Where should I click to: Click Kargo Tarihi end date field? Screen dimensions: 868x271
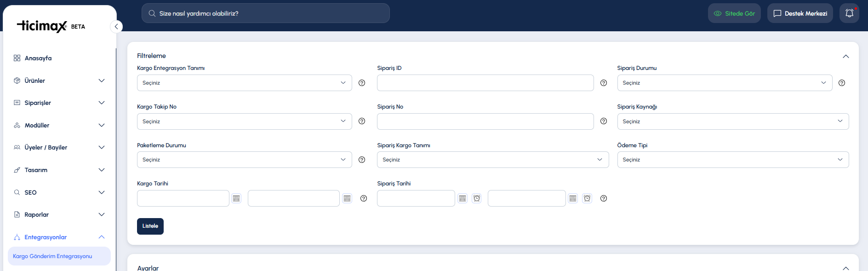294,198
